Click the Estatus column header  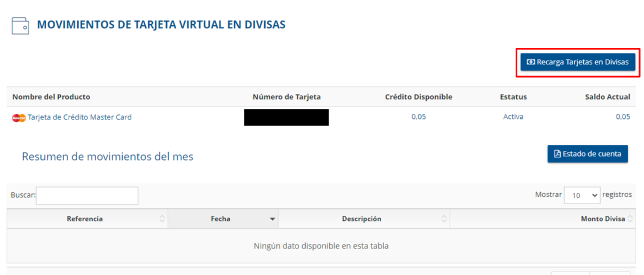pyautogui.click(x=513, y=97)
